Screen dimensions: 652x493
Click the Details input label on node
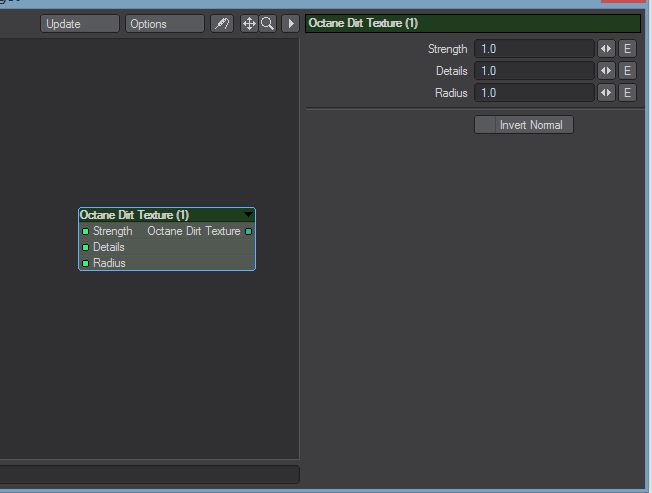tap(109, 247)
